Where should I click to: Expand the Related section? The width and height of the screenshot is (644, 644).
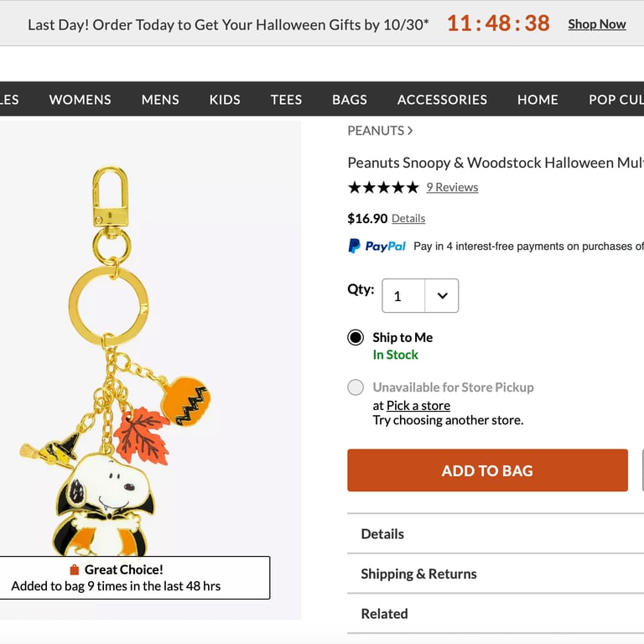point(384,614)
